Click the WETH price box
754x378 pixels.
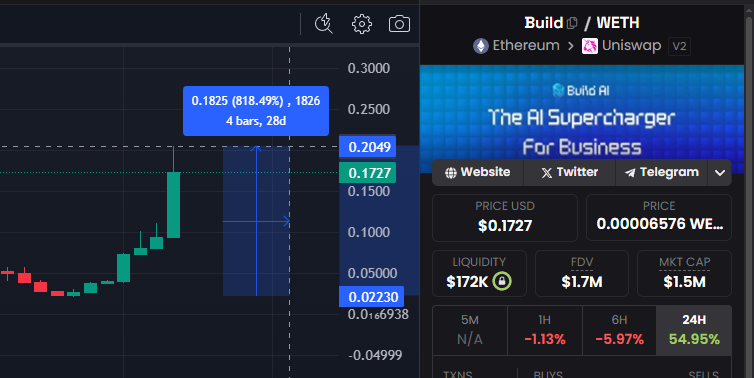pos(659,218)
